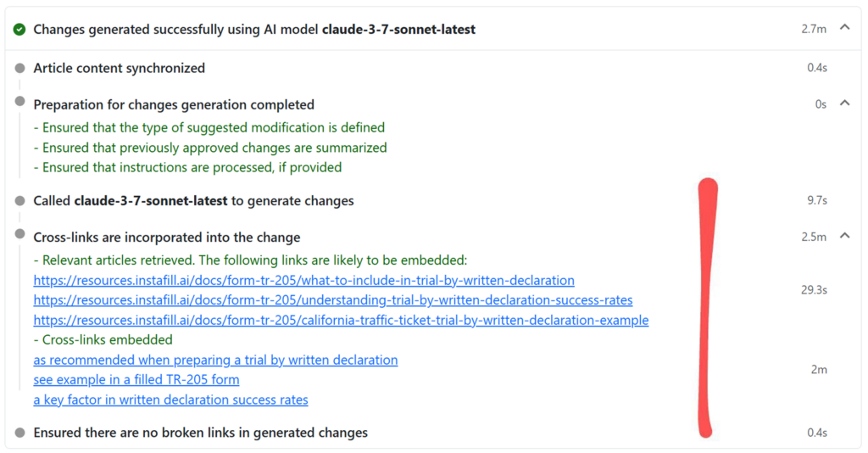Click the Changes generated successfully header text

254,30
